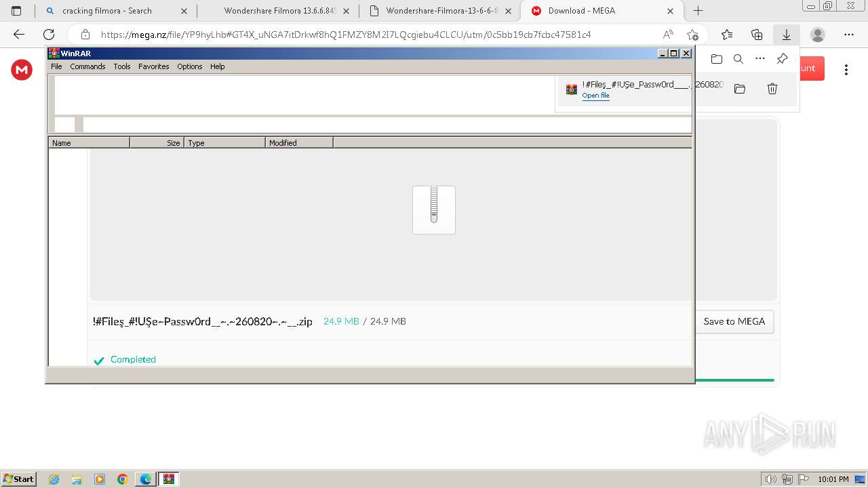Screen dimensions: 868x488
Task: Close the Download - MEGA tab
Action: click(671, 11)
